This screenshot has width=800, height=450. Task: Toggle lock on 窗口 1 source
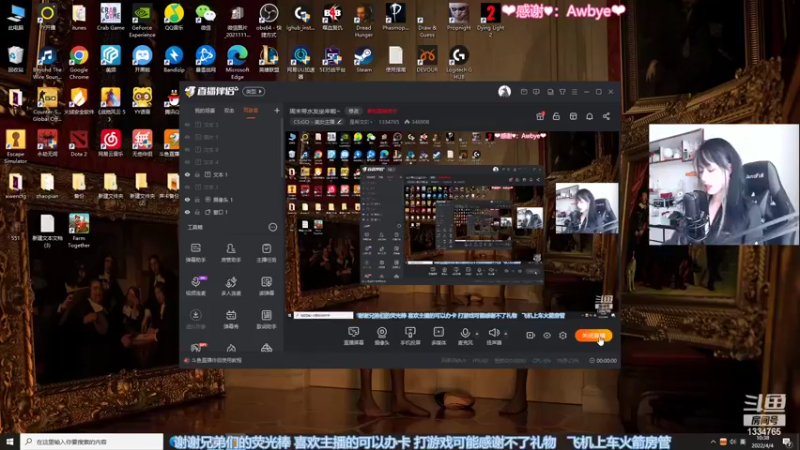(197, 212)
